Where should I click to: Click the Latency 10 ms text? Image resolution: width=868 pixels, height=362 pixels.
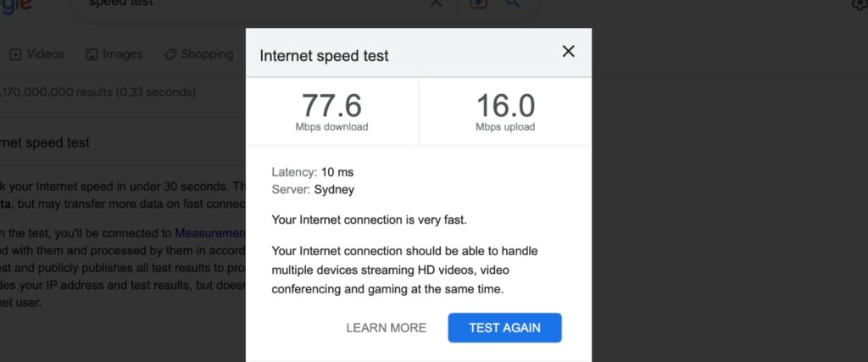pyautogui.click(x=312, y=173)
